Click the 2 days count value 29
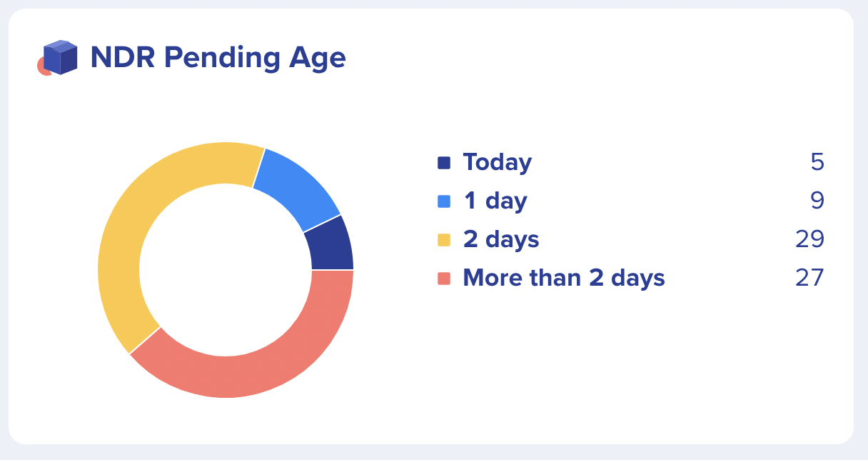The width and height of the screenshot is (868, 460). tap(809, 239)
